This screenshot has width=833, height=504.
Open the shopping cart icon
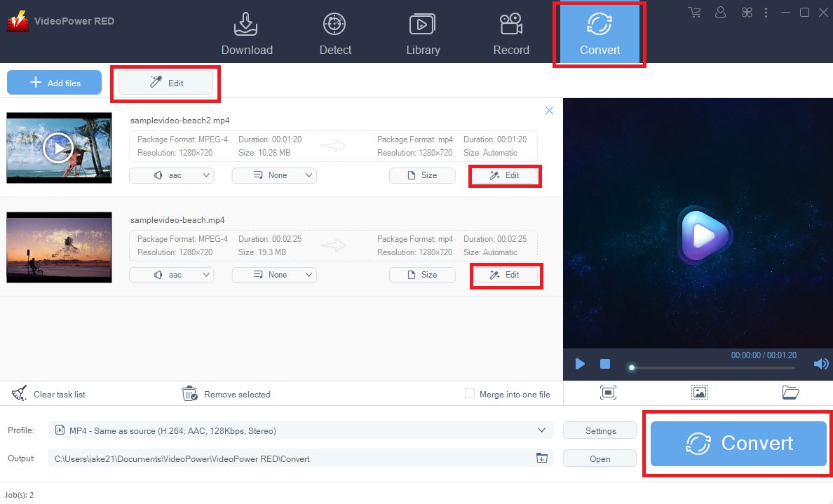tap(694, 12)
